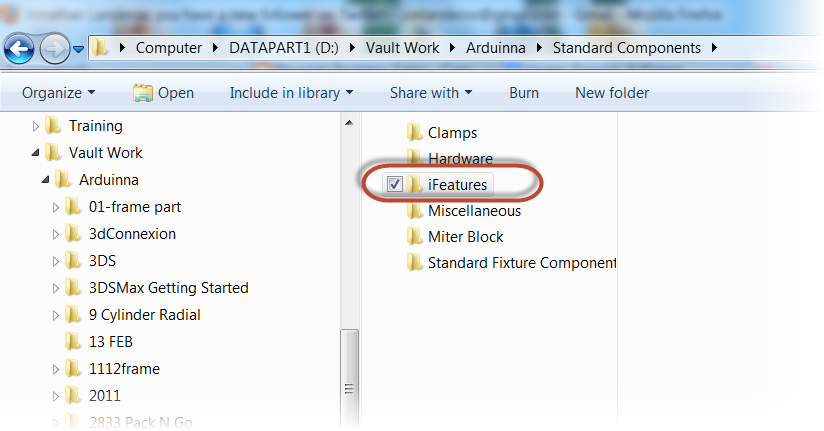Click the Burn toolbar button
The height and width of the screenshot is (431, 824).
[524, 93]
